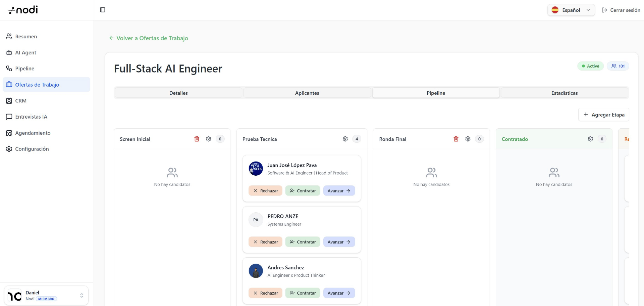The height and width of the screenshot is (306, 644).
Task: Click the Spanish flag icon
Action: click(x=555, y=10)
